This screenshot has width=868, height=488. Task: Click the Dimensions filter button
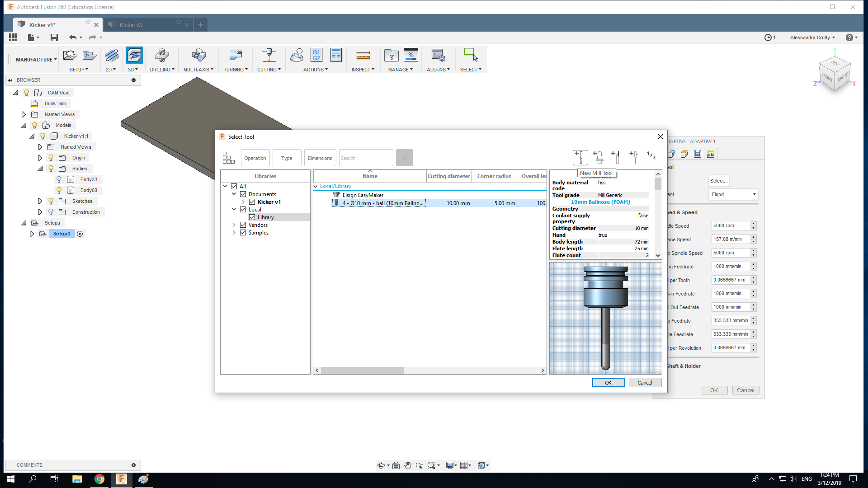[x=320, y=158]
